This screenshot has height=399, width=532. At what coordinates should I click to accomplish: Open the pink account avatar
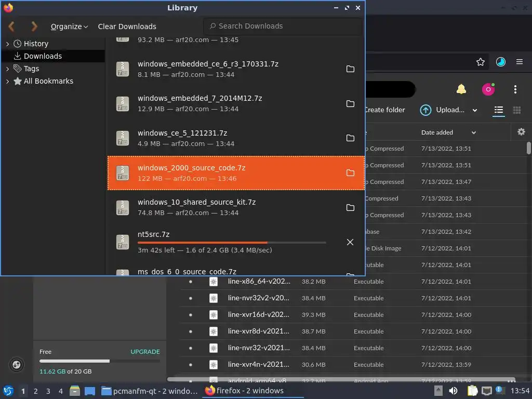488,89
